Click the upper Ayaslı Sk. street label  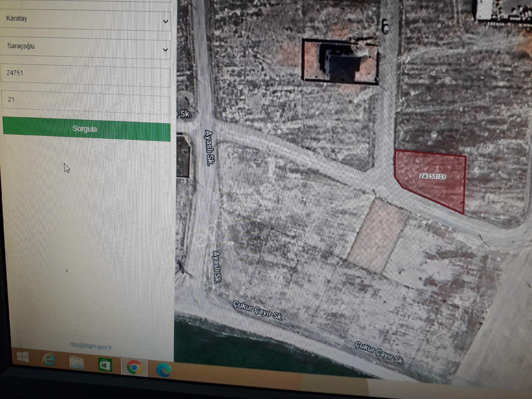[209, 148]
